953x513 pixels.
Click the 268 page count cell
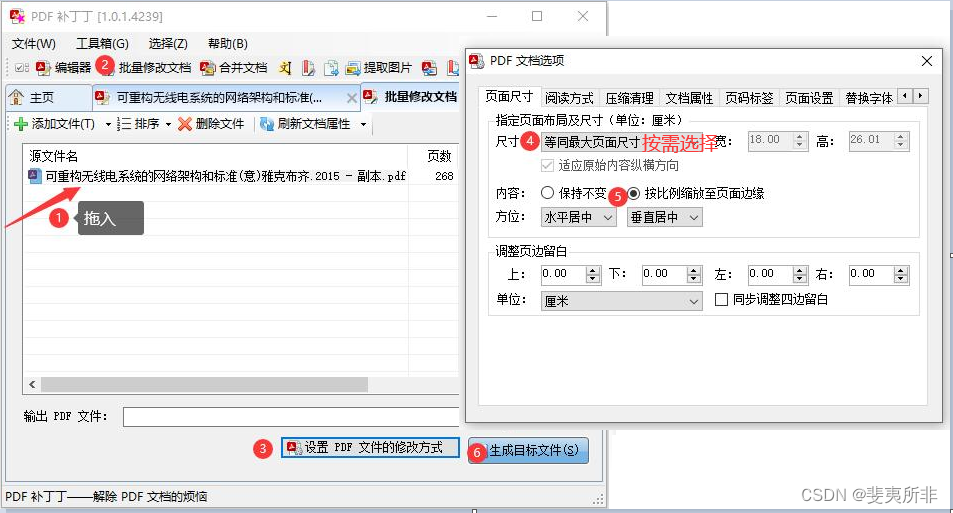(x=444, y=176)
